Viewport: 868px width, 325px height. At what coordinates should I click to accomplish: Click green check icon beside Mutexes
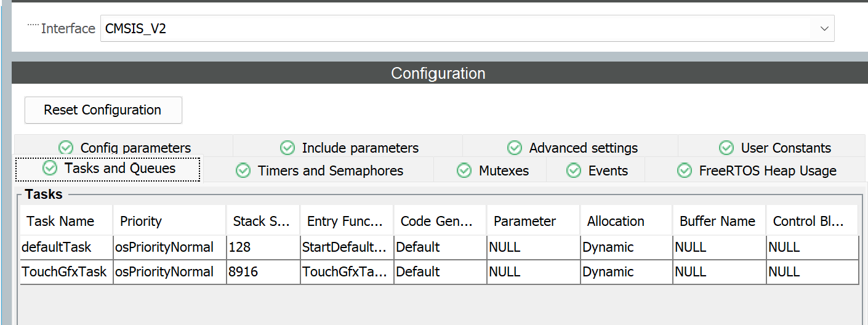click(465, 171)
